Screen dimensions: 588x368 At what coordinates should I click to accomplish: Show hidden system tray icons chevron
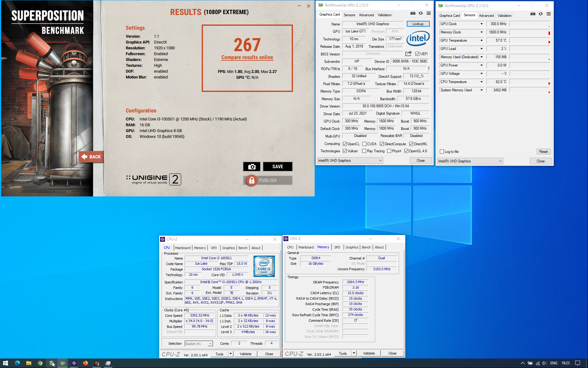[522, 363]
